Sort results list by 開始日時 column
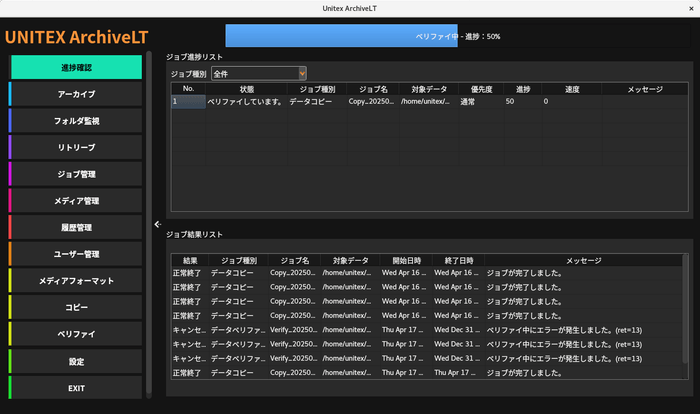The width and height of the screenshot is (700, 414). point(406,260)
